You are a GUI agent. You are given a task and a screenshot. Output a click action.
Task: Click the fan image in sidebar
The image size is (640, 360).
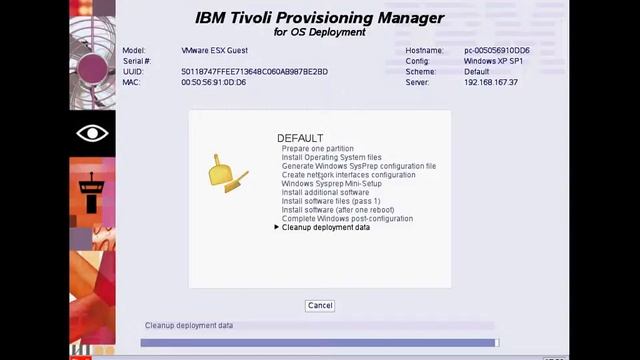(x=93, y=63)
